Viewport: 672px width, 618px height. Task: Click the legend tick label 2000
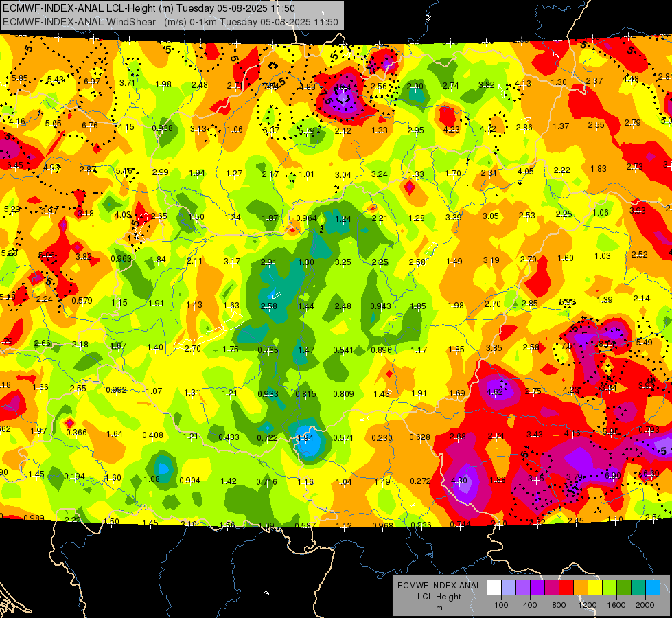(x=645, y=605)
